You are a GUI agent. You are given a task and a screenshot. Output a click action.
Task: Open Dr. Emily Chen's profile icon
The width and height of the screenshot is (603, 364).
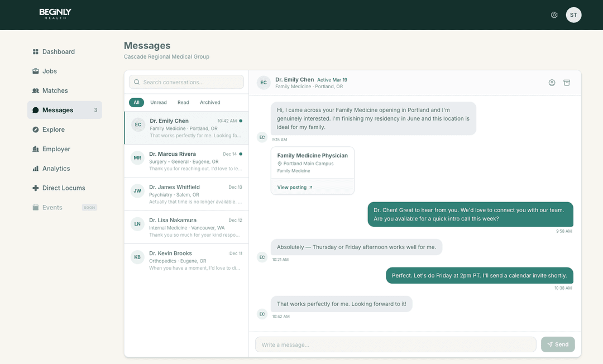pos(552,83)
